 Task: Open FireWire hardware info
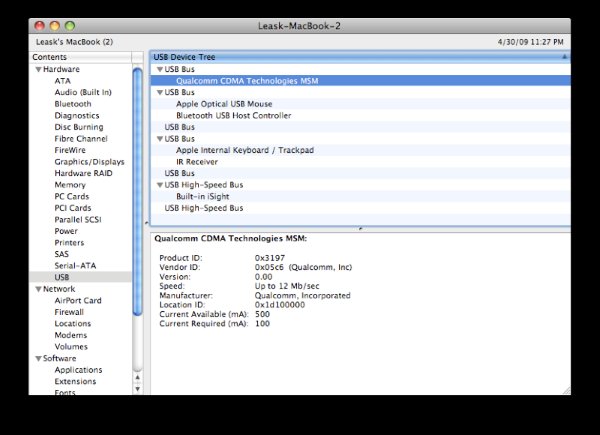click(70, 150)
